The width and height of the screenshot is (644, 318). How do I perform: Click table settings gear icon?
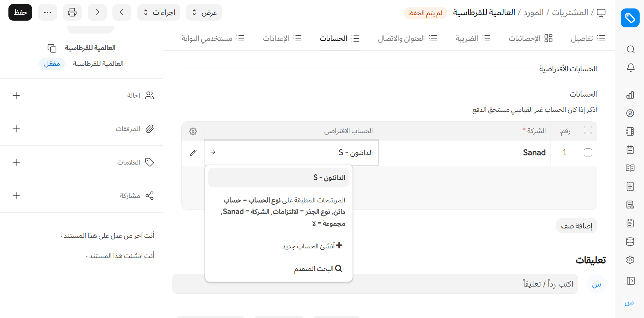coord(193,131)
